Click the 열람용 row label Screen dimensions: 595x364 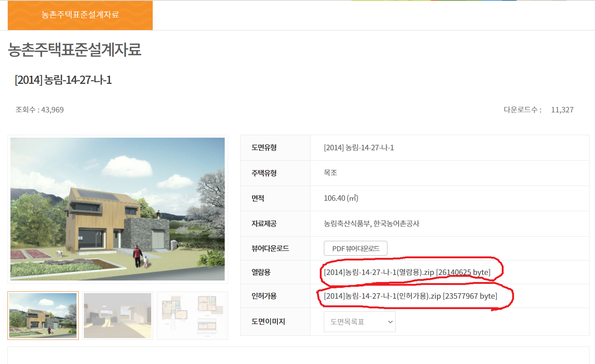click(x=261, y=272)
